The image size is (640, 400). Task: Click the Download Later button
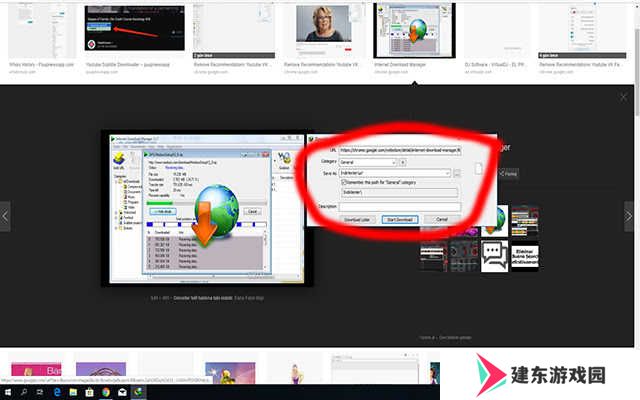coord(357,220)
